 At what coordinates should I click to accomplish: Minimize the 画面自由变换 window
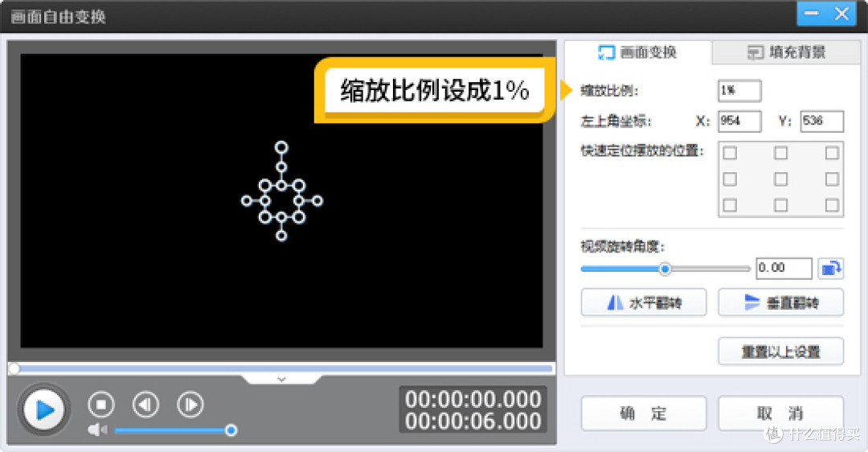click(812, 14)
